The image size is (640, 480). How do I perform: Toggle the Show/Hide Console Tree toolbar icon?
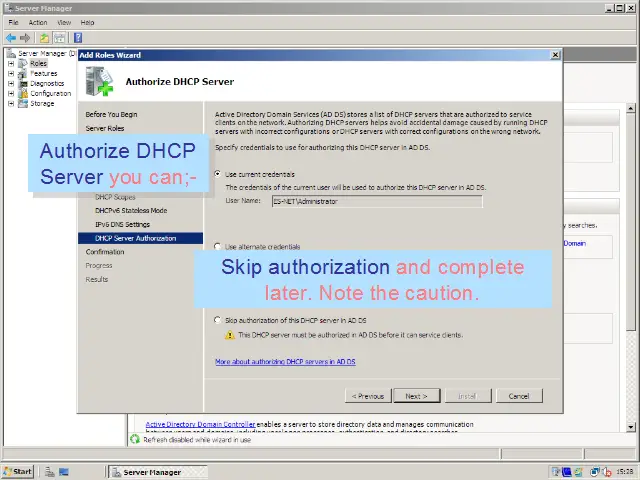coord(60,38)
